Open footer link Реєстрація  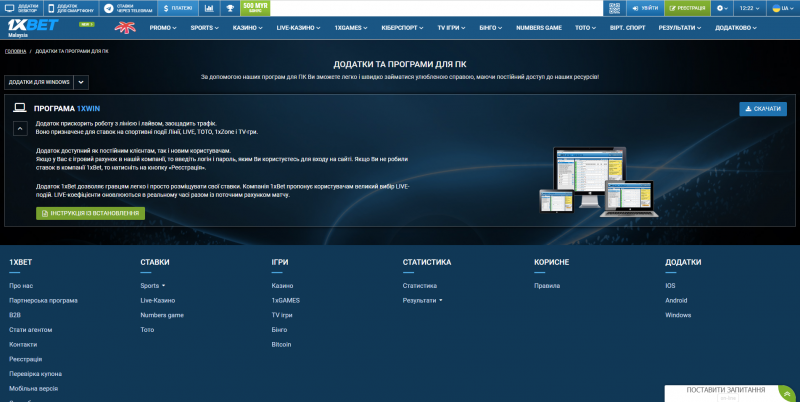[26, 359]
